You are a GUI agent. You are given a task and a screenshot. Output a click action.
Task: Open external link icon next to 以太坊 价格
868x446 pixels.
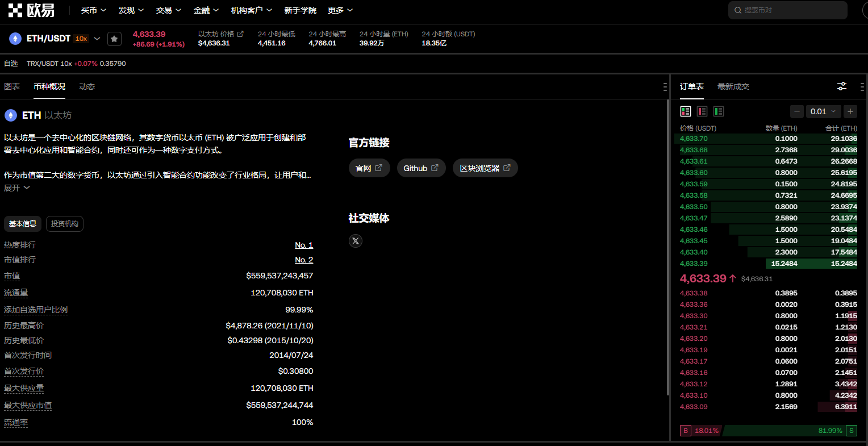[x=240, y=34]
